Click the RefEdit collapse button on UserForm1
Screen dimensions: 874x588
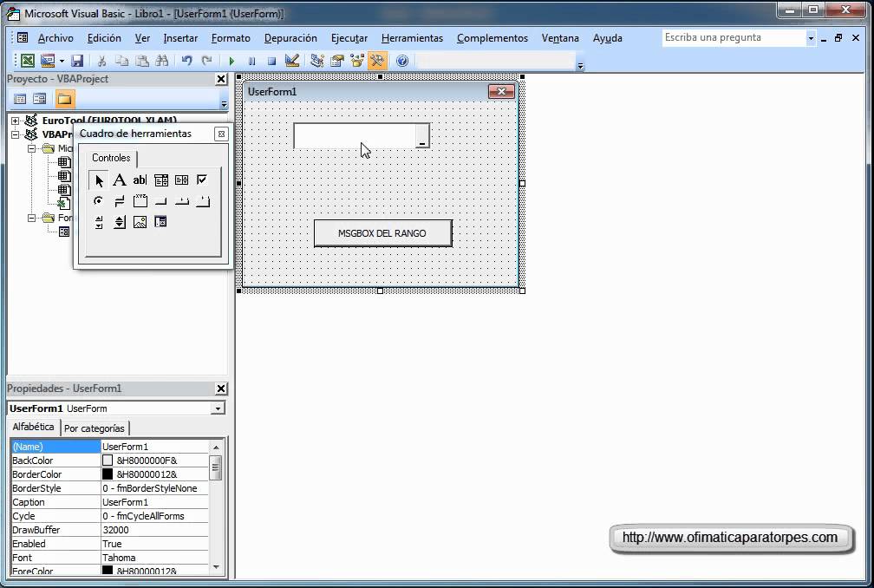[x=422, y=136]
